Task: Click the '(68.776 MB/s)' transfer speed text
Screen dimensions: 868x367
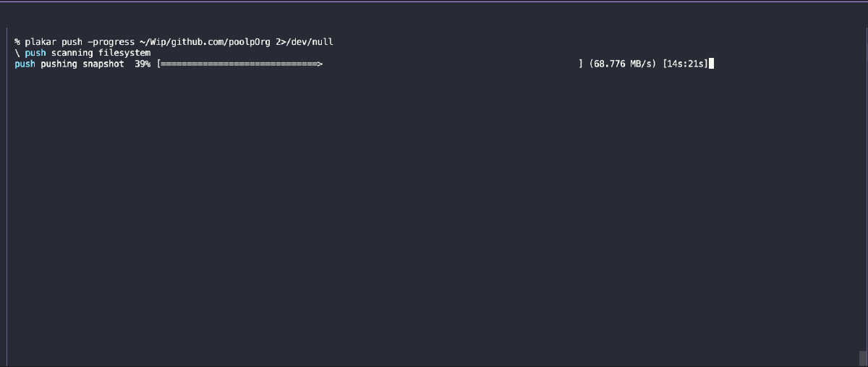Action: tap(623, 64)
